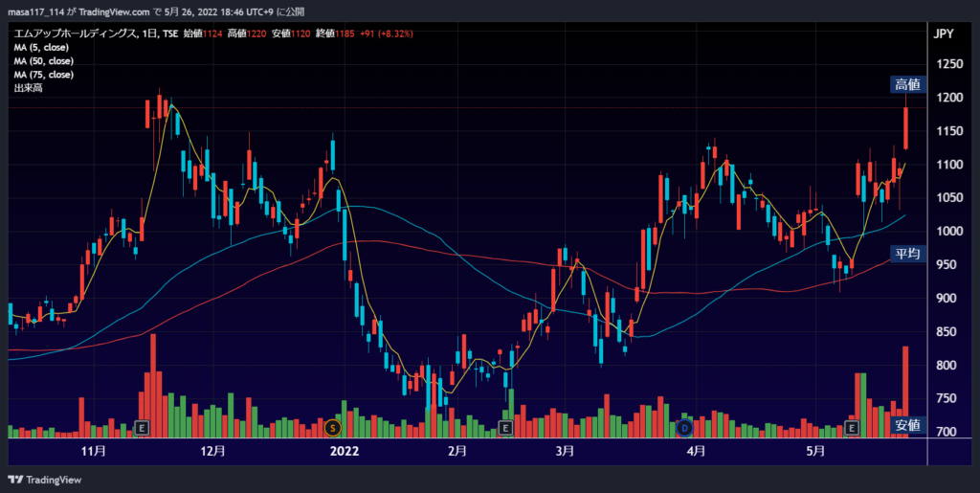This screenshot has width=980, height=493.
Task: Open the earnings E marker in November
Action: coord(143,428)
